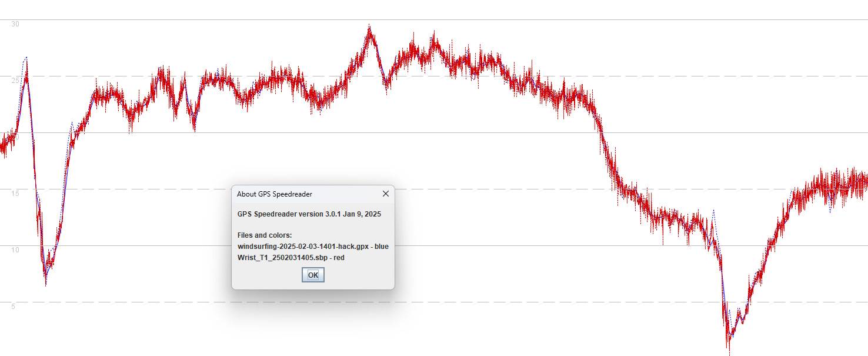The image size is (868, 356).
Task: Click the 15 label on the speed axis
Action: click(15, 194)
